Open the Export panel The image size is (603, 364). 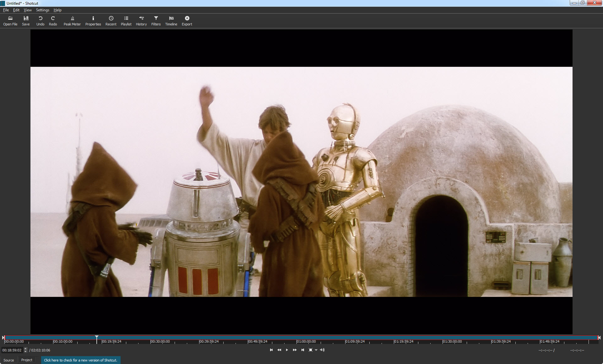click(x=187, y=21)
